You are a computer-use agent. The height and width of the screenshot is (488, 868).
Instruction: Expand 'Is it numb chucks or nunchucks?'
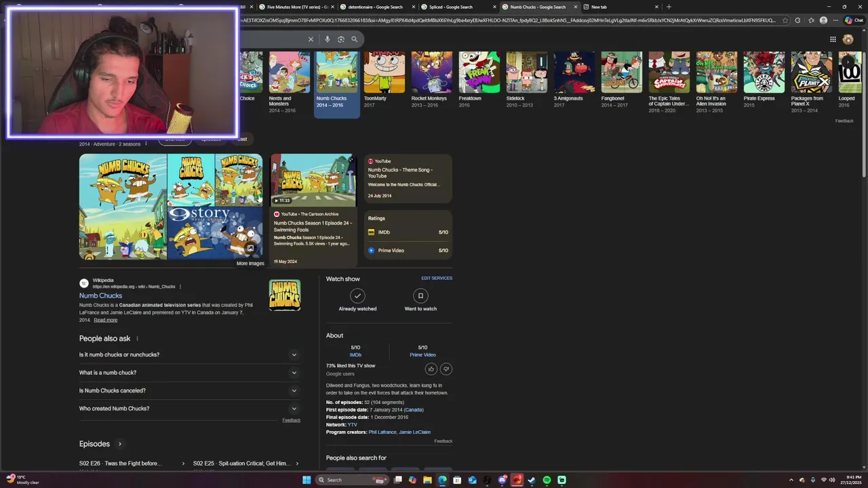coord(189,354)
